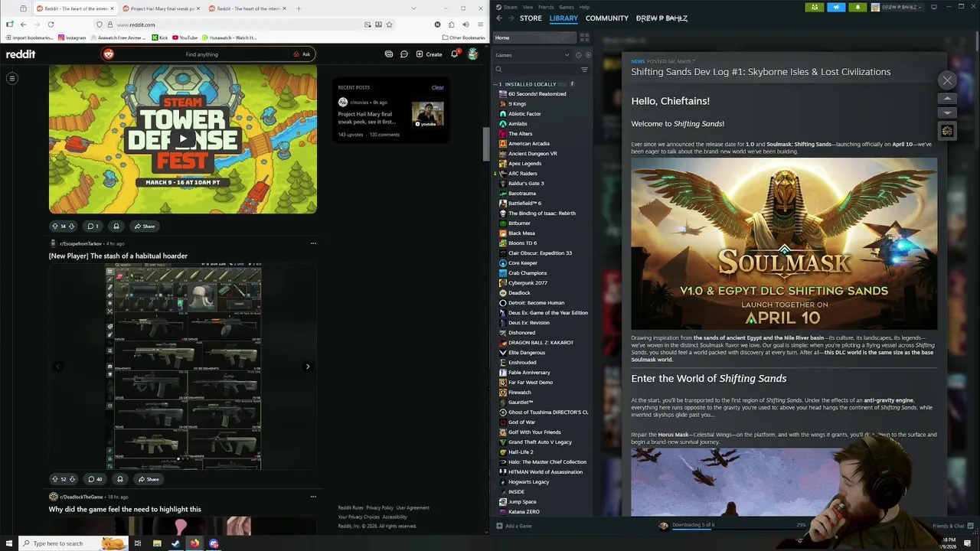Image resolution: width=980 pixels, height=551 pixels.
Task: Switch Steam library to grid view icon
Action: [x=584, y=37]
